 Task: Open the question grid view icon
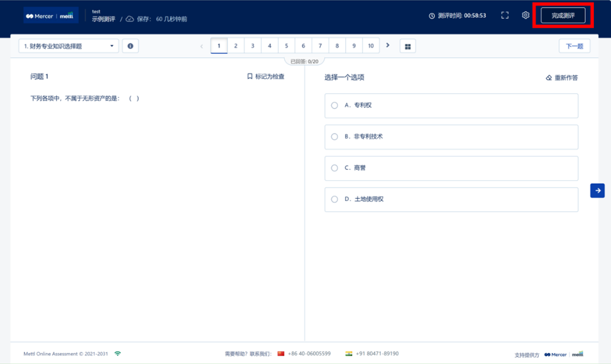[408, 47]
